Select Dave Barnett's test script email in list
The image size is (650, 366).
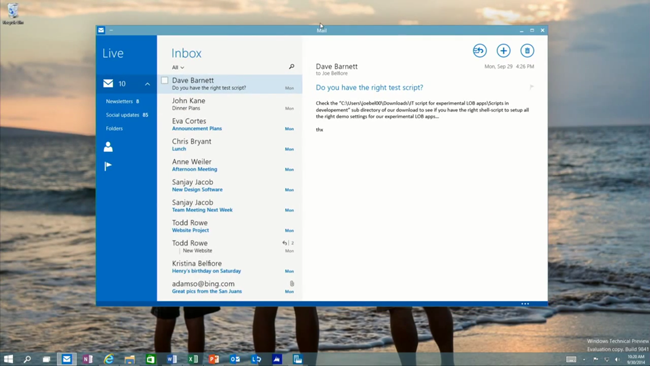click(x=230, y=84)
